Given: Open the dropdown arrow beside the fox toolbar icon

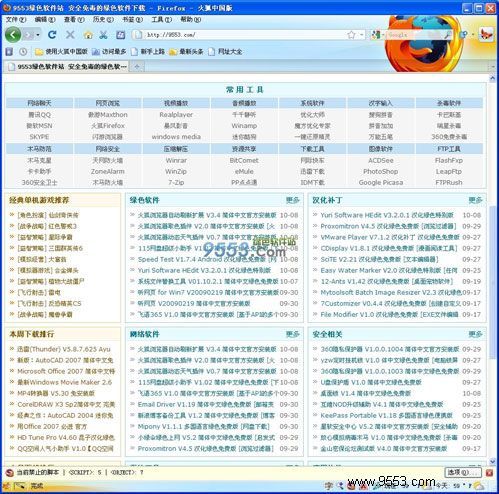Looking at the screenshot, I should (x=473, y=35).
